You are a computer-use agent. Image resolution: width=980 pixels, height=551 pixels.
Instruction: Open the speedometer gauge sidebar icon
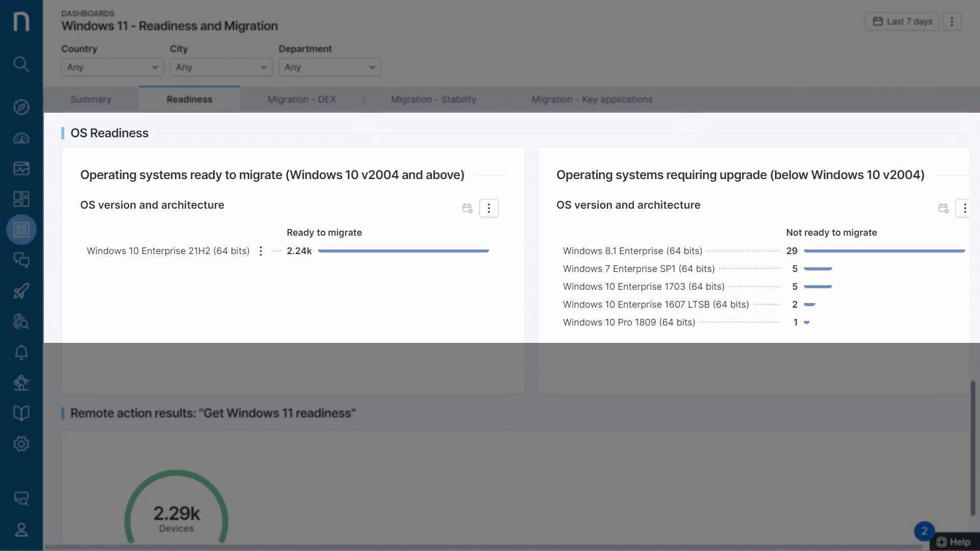(21, 138)
